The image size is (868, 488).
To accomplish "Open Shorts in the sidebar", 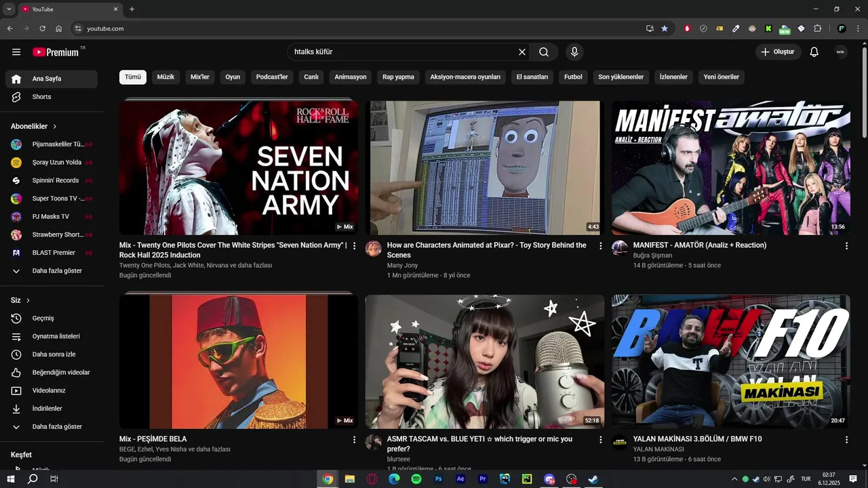I will click(52, 97).
